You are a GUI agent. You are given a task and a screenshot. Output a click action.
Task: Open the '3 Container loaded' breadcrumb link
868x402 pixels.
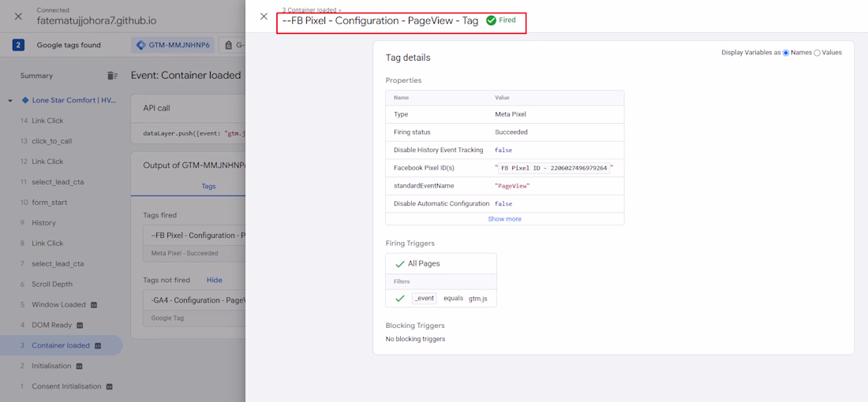312,10
